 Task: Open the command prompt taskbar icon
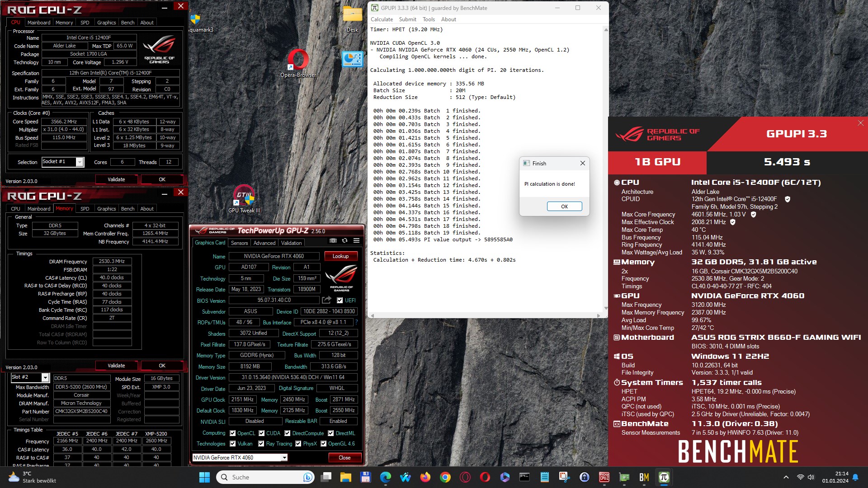click(x=524, y=477)
